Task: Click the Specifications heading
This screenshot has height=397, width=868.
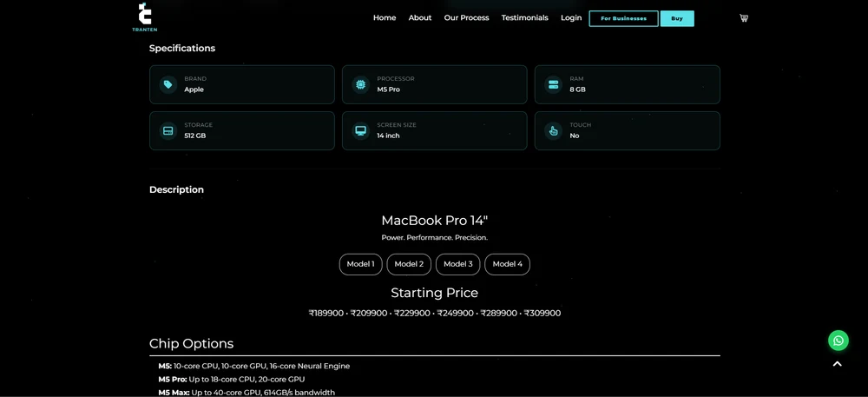Action: coord(182,48)
